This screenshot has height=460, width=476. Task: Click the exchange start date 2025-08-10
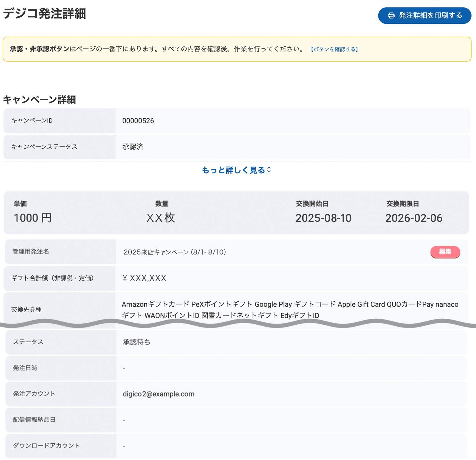pos(323,218)
